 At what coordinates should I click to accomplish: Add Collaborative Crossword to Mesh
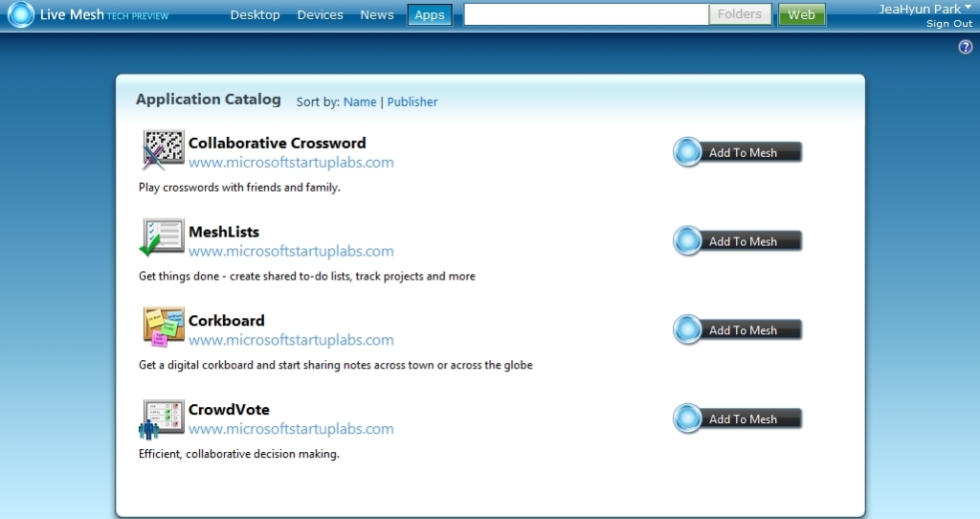738,152
